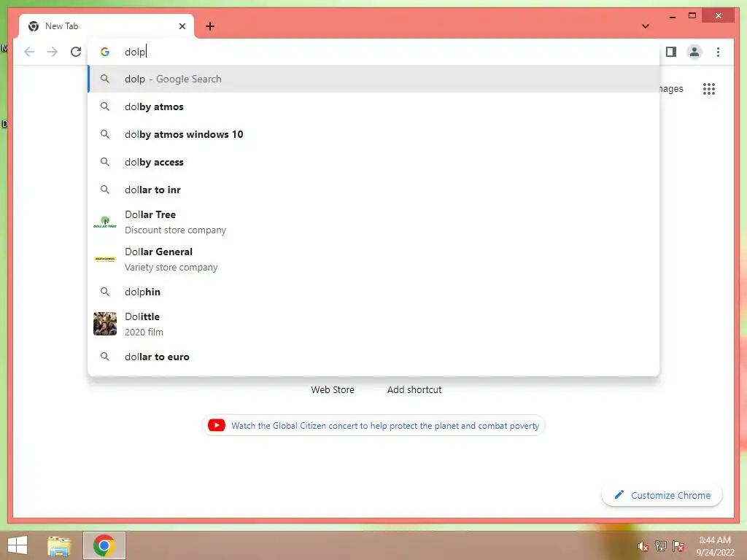Screen dimensions: 747x560
Task: Click the network tray icon
Action: coord(660,546)
